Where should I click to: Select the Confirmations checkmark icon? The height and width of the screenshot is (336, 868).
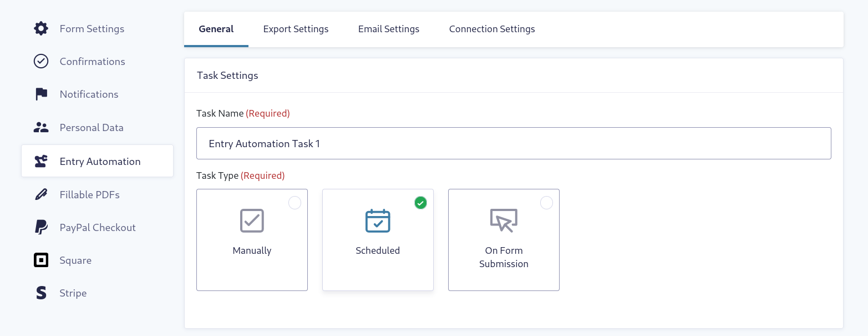tap(41, 61)
